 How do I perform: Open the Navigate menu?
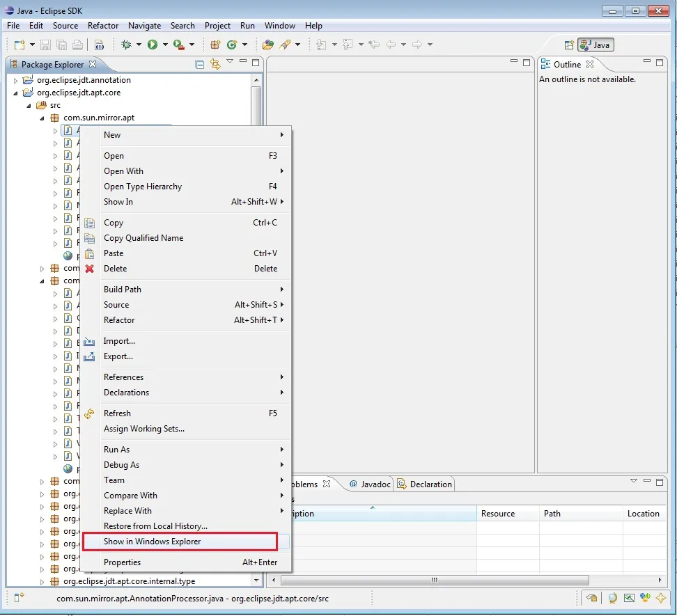pos(144,26)
